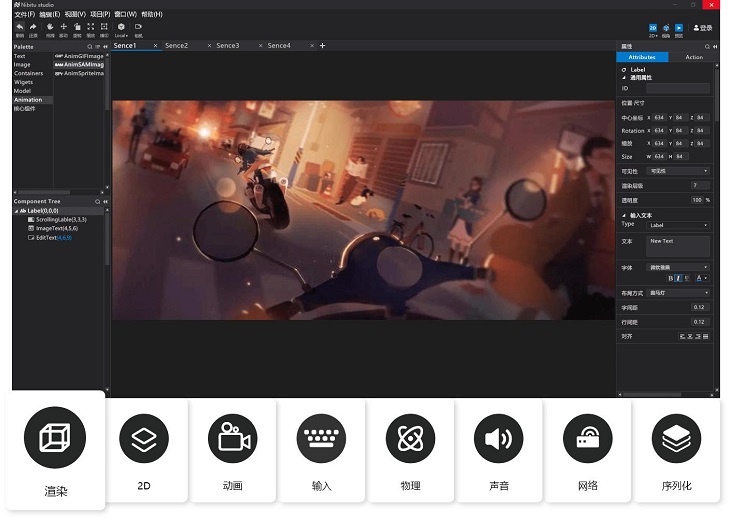Toggle bold text formatting

671,278
